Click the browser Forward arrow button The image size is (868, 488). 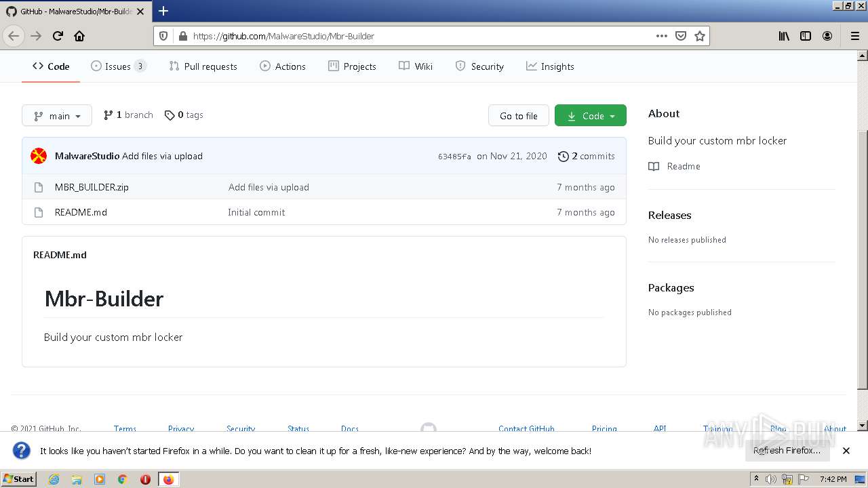click(36, 36)
